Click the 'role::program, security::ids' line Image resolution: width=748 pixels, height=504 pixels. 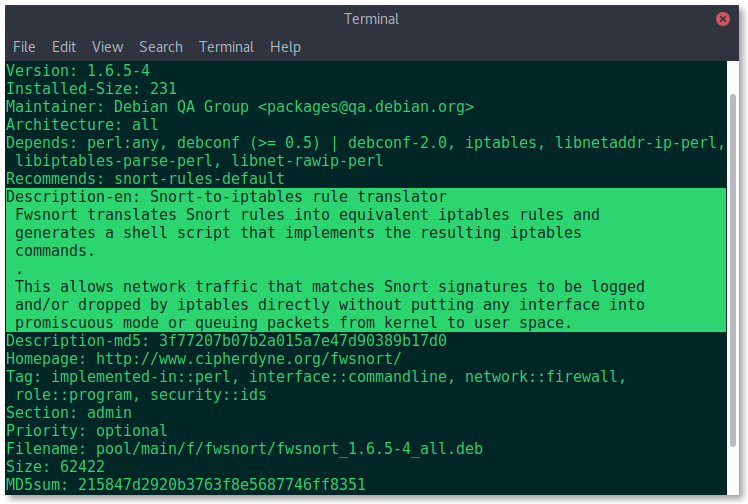pyautogui.click(x=141, y=395)
